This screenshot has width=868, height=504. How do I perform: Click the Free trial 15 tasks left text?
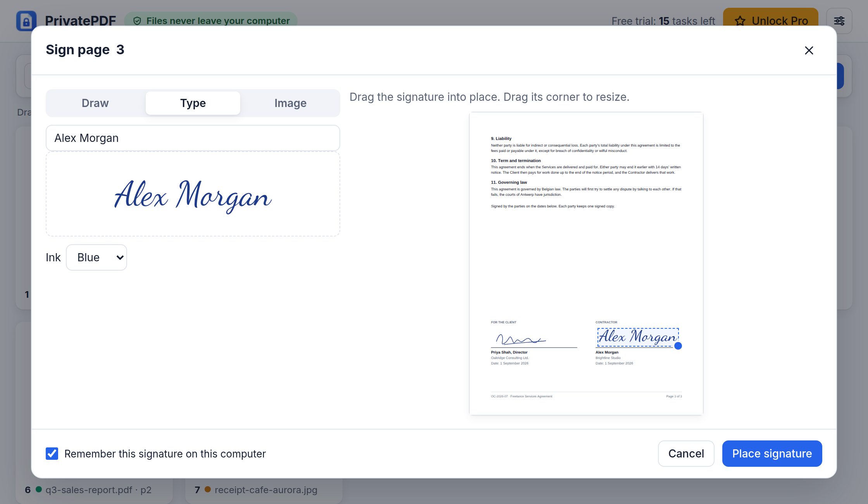point(663,21)
